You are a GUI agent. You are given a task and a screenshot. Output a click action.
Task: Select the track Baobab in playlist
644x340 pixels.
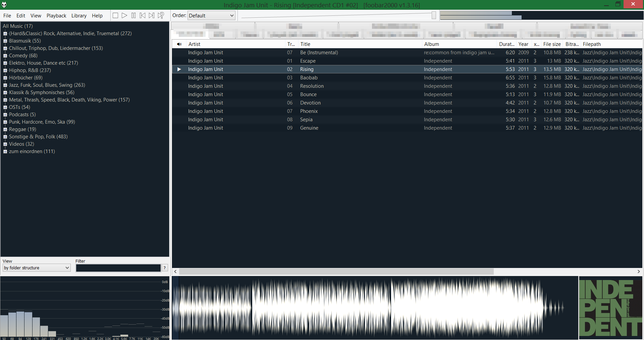pos(309,78)
